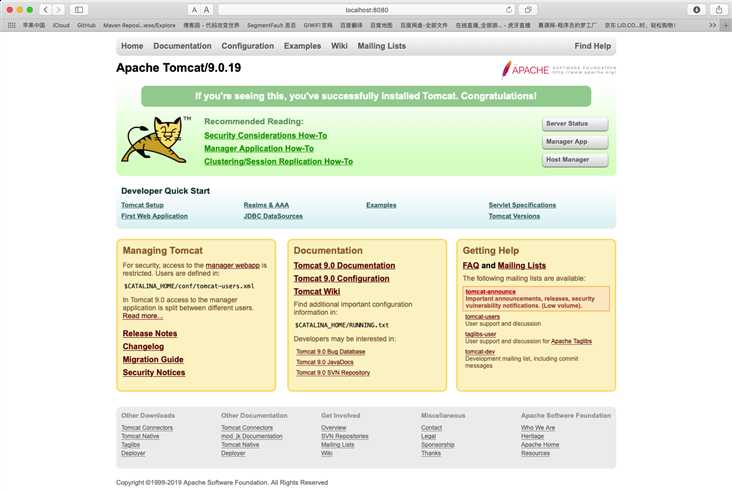Open Tomcat 9.0 SVN Repository

coord(333,372)
